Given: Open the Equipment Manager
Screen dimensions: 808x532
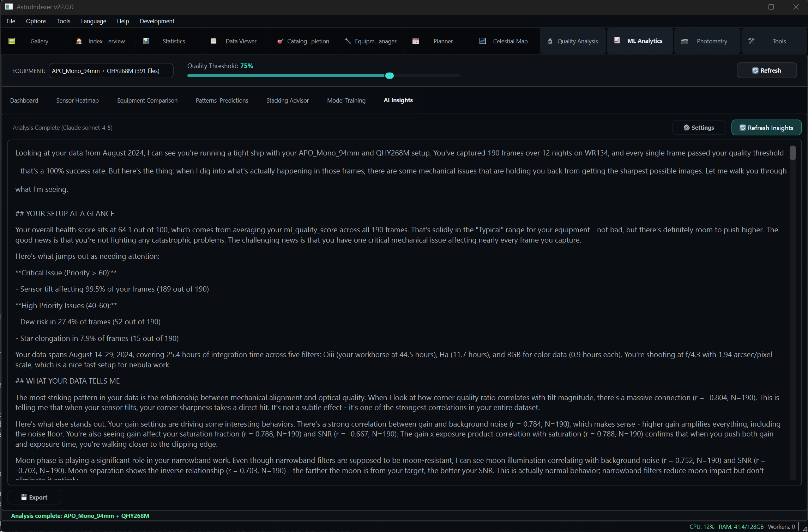Looking at the screenshot, I should pos(375,41).
